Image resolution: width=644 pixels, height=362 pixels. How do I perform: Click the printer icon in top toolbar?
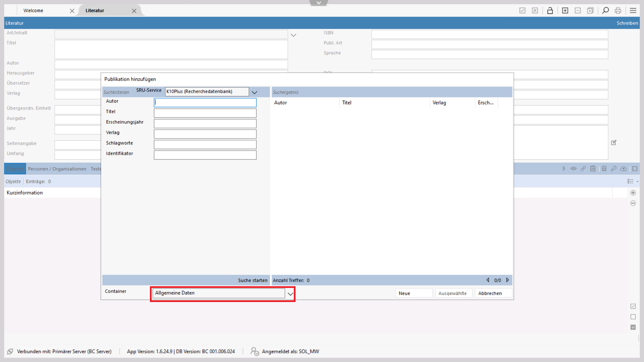click(x=618, y=11)
